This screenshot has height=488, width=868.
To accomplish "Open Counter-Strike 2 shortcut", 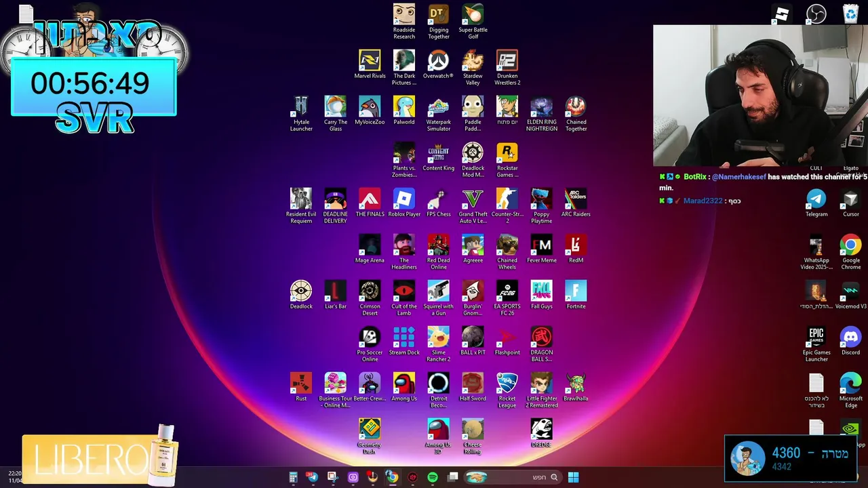I will pyautogui.click(x=507, y=206).
